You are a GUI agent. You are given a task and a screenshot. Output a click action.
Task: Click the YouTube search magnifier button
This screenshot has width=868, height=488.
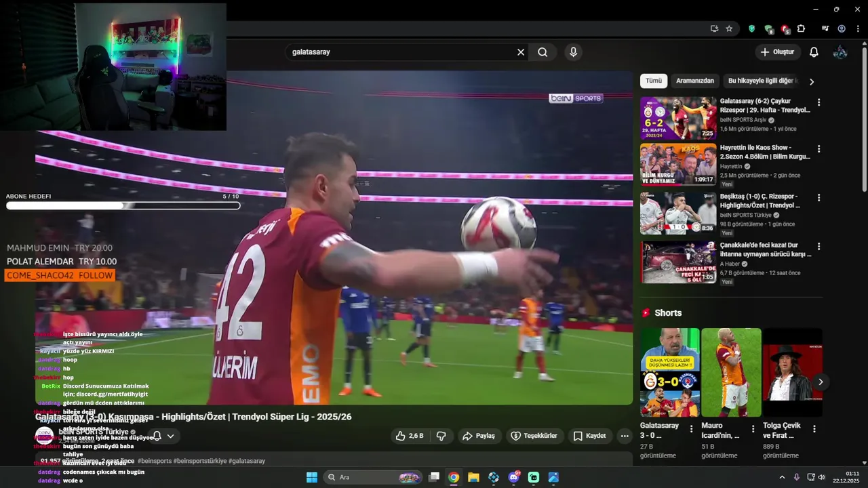coord(542,52)
